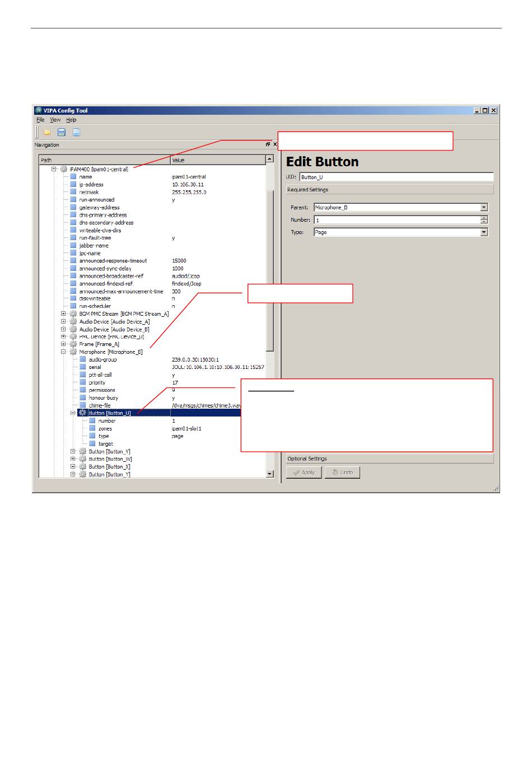Screen dimensions: 532x772
Task: Click the blue icon beside run-scheduler
Action: coord(73,306)
